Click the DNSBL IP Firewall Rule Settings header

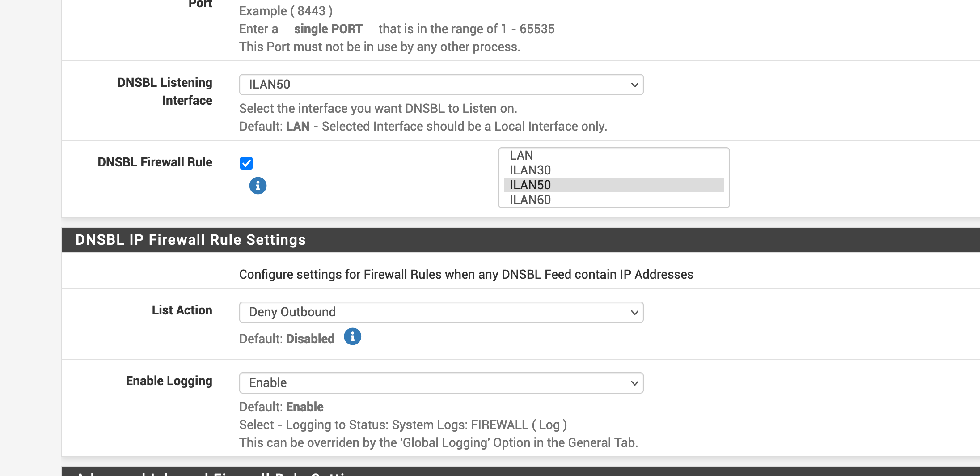click(x=190, y=240)
